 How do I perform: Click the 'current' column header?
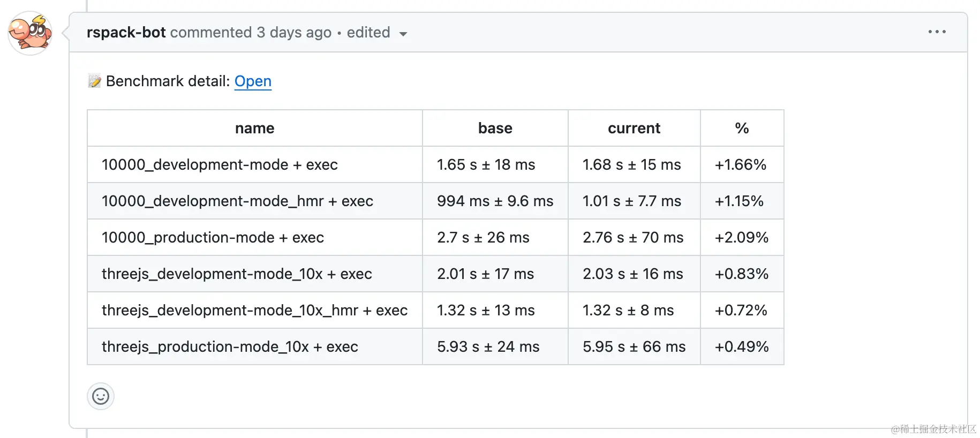[634, 129]
